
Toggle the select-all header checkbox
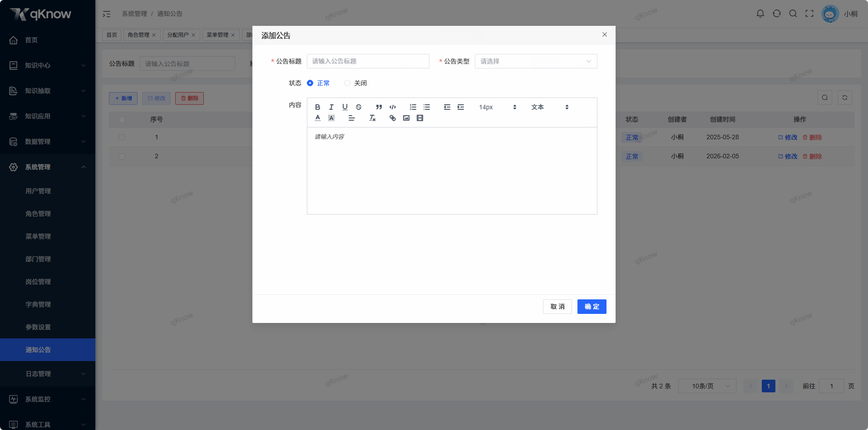pyautogui.click(x=122, y=120)
